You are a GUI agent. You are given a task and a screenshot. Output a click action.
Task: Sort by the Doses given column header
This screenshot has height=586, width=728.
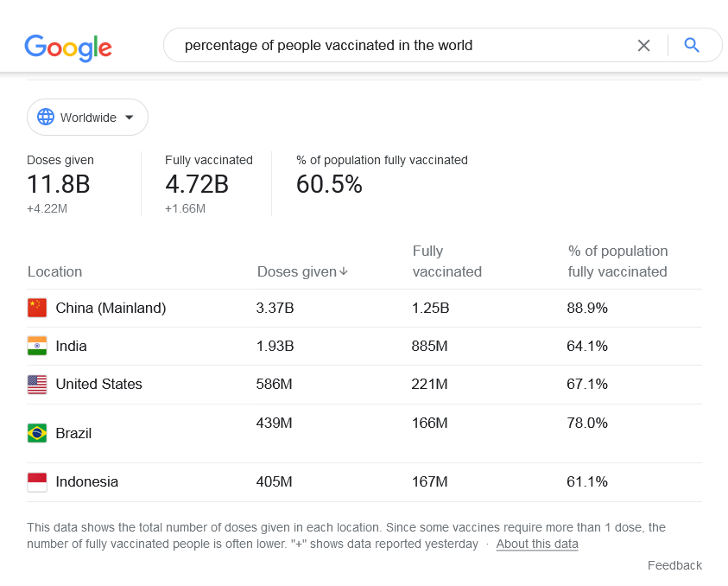point(302,272)
